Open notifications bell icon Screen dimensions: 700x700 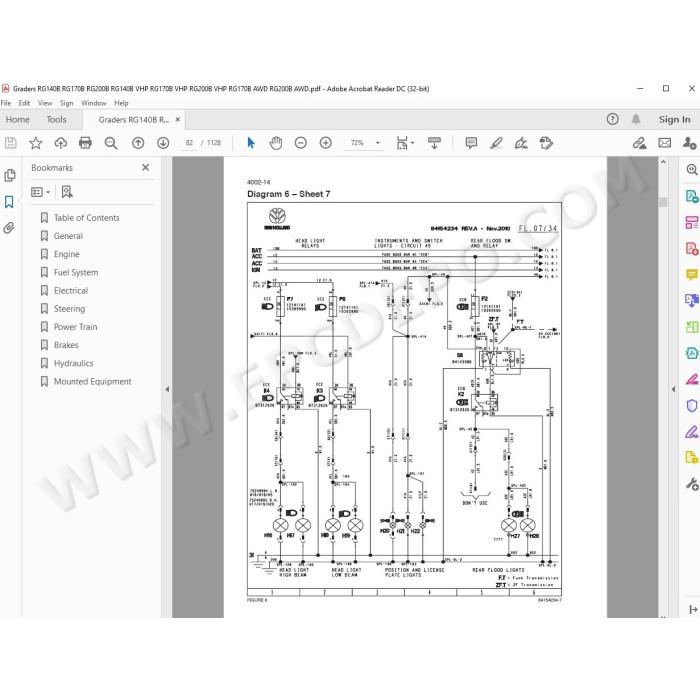[x=636, y=119]
